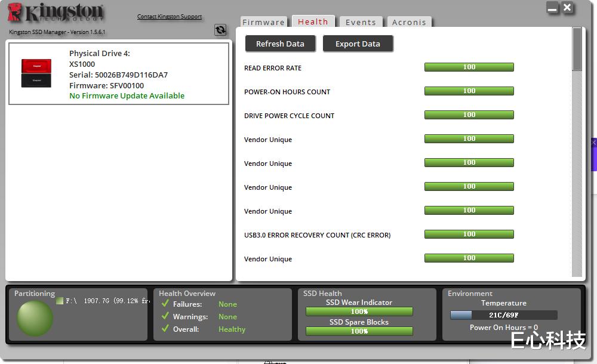
Task: Click the Refresh Data button
Action: point(280,44)
